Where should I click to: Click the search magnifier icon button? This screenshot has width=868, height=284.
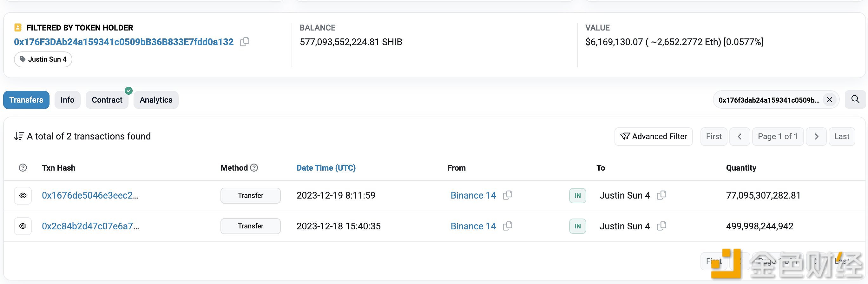point(855,99)
